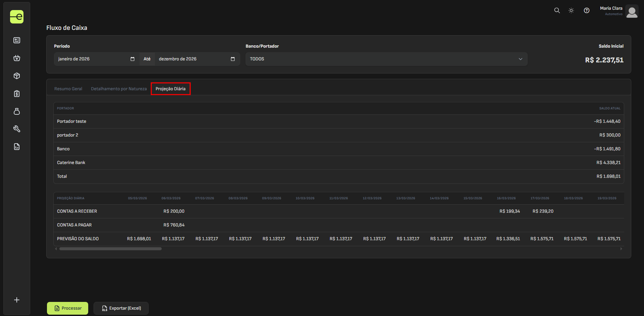The width and height of the screenshot is (644, 316).
Task: Open the wrench tools sidebar icon
Action: coord(17,129)
